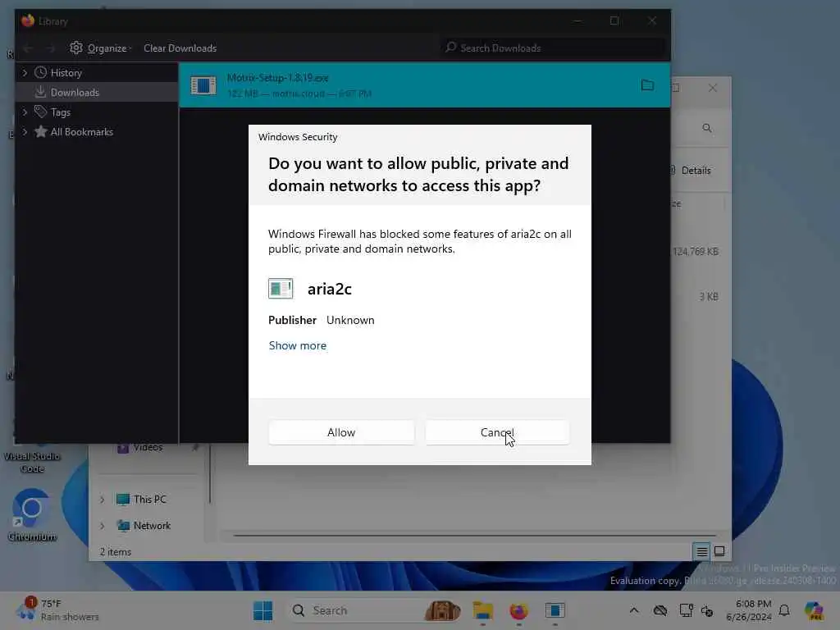Click the Library forward arrow
Screen dimensions: 840x630
tap(50, 48)
